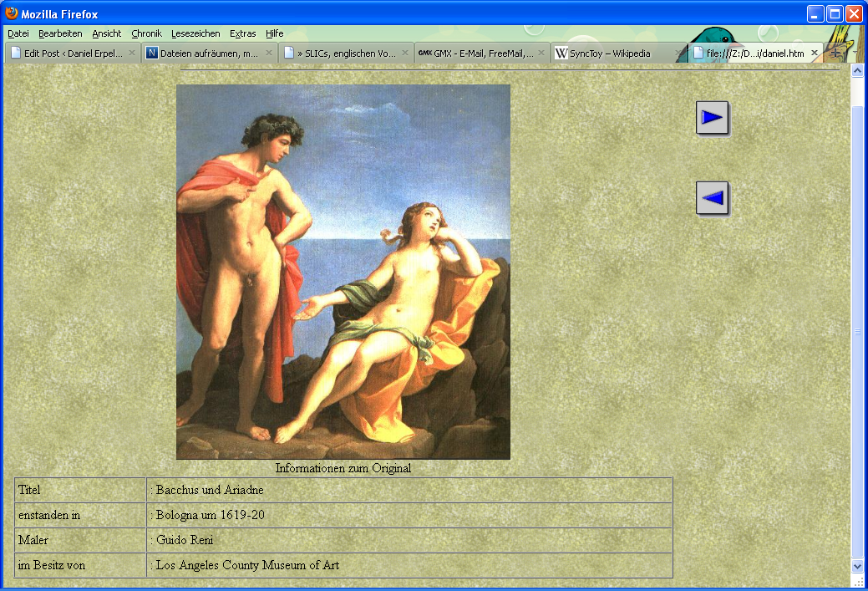Open the Lesezeichen menu
This screenshot has width=868, height=591.
click(195, 33)
